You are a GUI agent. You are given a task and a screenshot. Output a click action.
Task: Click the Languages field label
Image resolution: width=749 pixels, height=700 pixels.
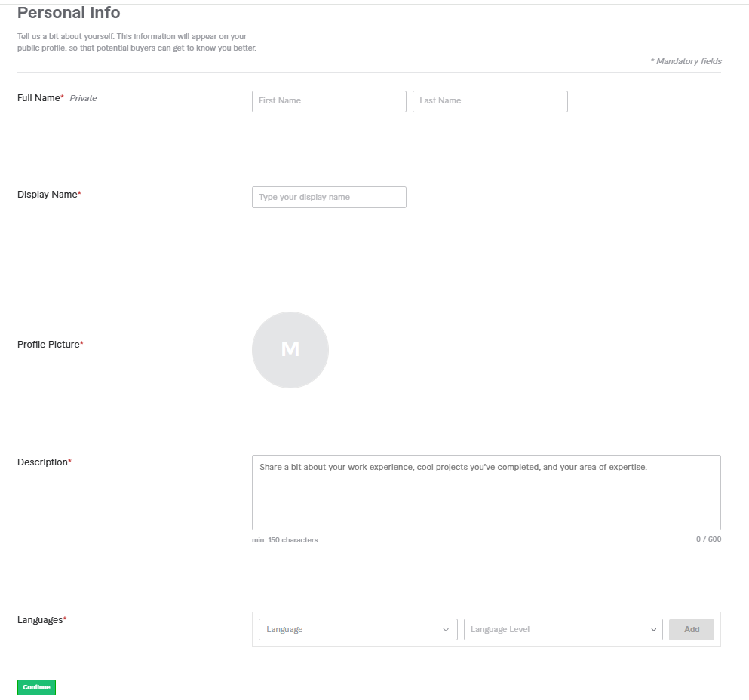41,620
